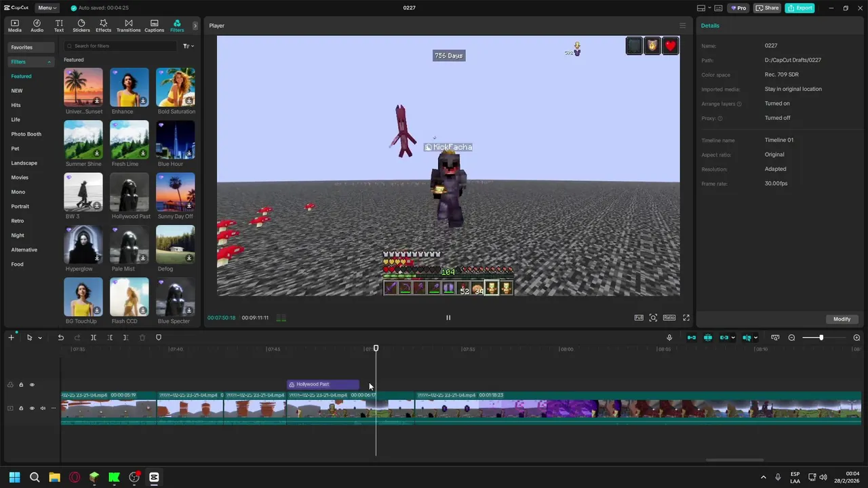Toggle Full view in player
The height and width of the screenshot is (488, 868).
point(639,317)
